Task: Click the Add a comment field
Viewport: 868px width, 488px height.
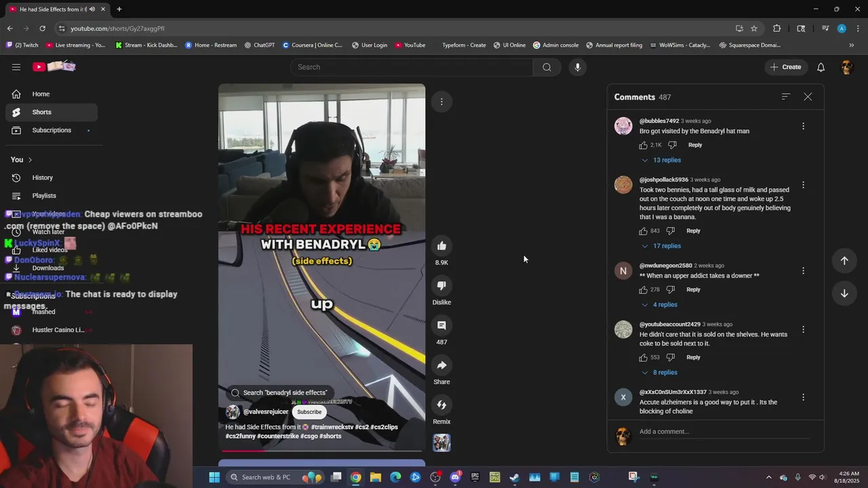Action: 726,432
